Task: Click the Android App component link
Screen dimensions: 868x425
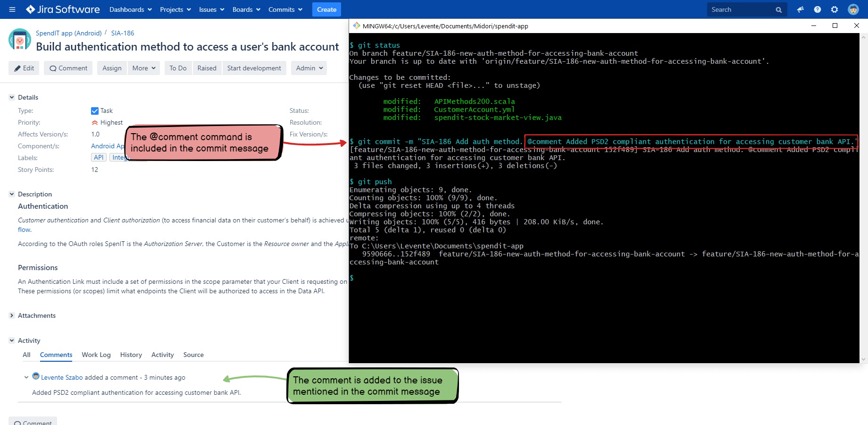Action: tap(108, 146)
